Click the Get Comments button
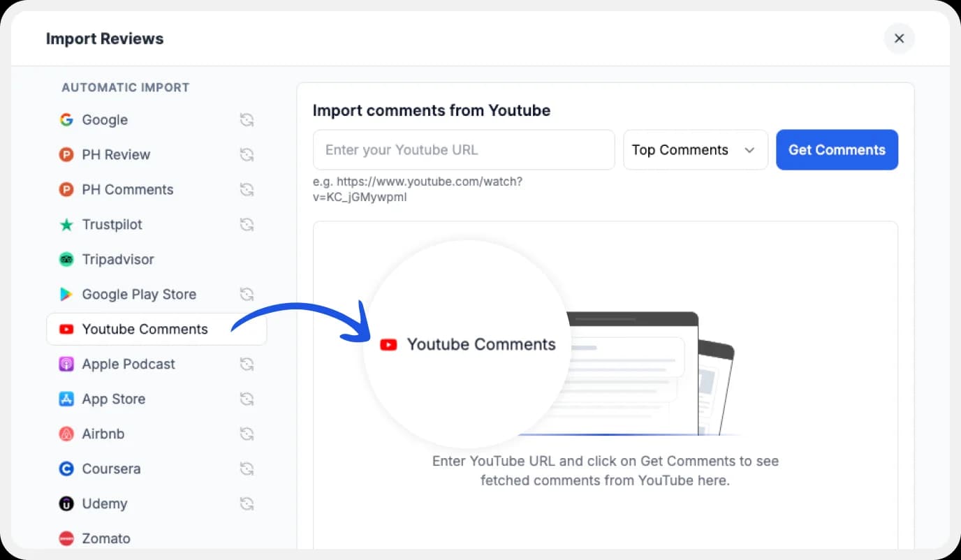The width and height of the screenshot is (961, 560). click(837, 149)
